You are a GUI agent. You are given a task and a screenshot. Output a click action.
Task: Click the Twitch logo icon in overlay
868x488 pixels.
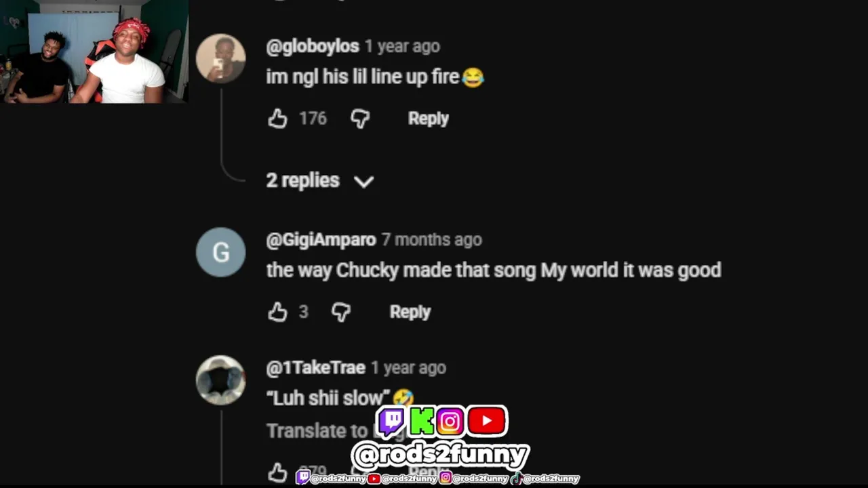391,422
